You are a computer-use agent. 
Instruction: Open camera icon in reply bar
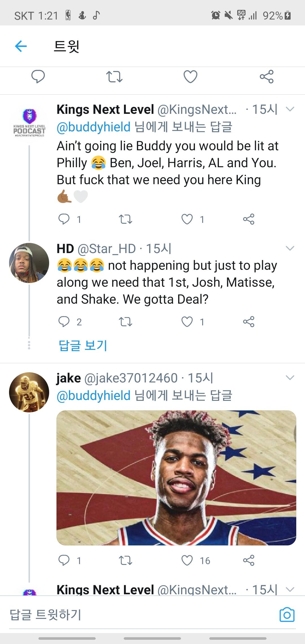[x=287, y=615]
